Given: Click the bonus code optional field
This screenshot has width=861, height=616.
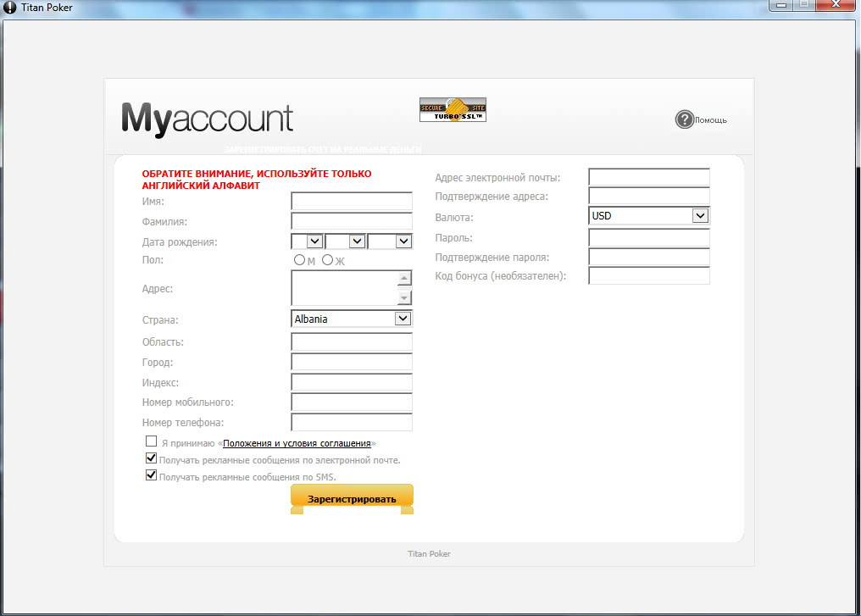Looking at the screenshot, I should (649, 275).
